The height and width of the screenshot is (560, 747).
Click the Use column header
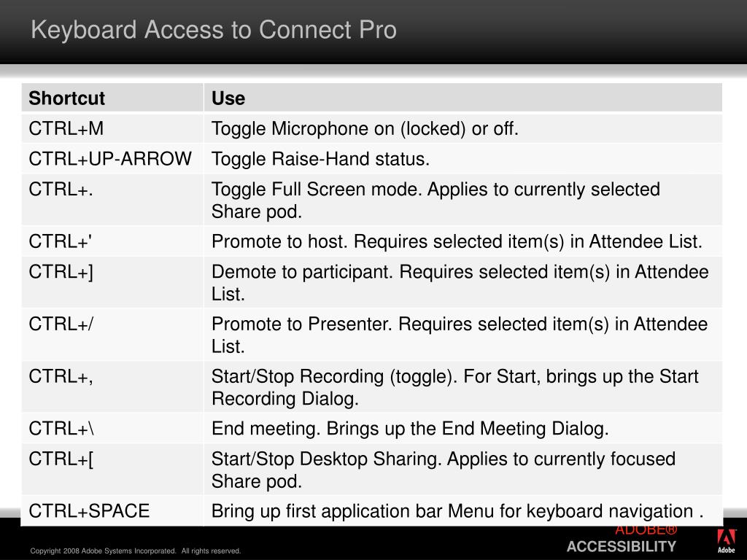(463, 98)
